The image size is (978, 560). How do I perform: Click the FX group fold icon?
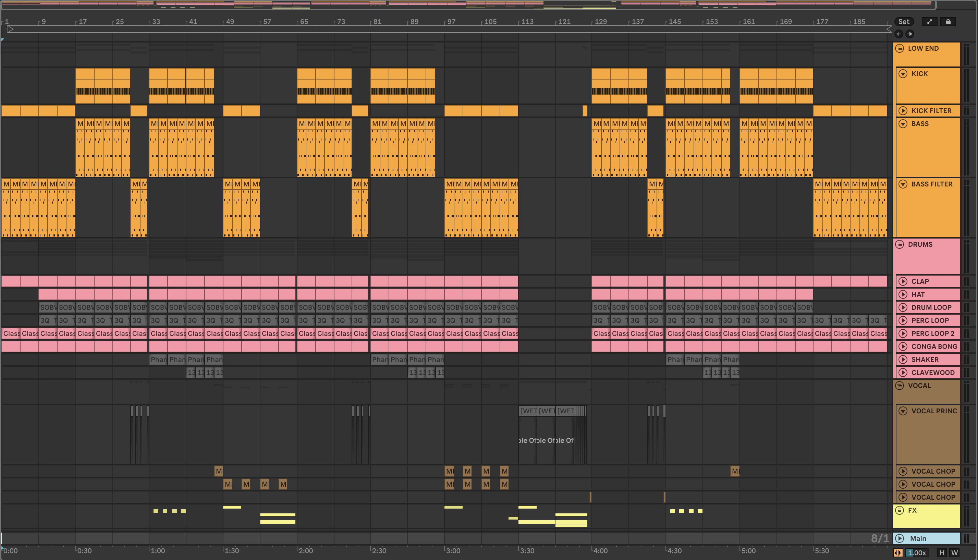(899, 510)
